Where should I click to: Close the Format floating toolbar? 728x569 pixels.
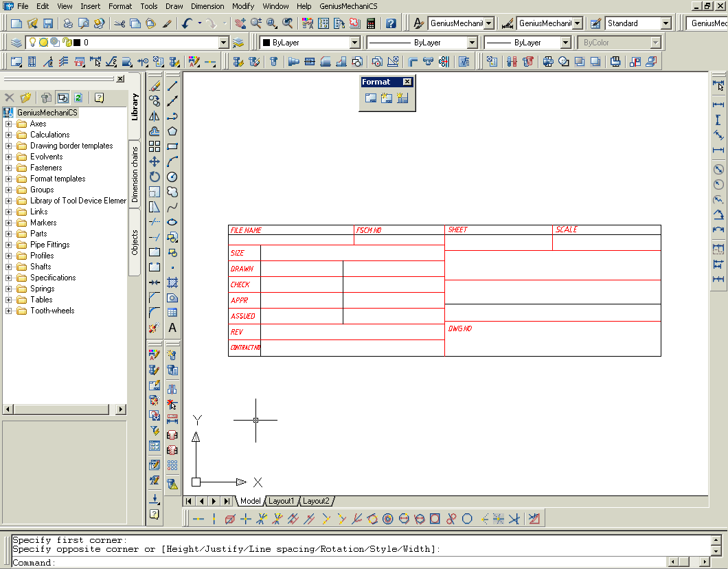click(407, 82)
